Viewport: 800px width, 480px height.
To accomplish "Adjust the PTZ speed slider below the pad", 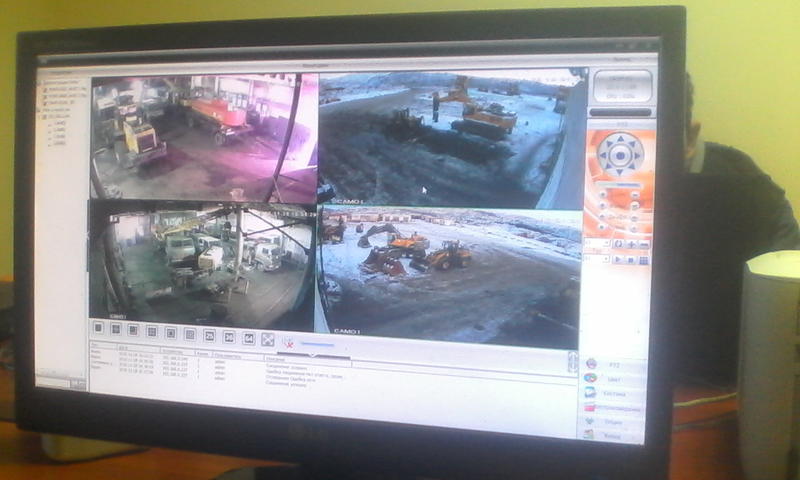I will coord(618,185).
